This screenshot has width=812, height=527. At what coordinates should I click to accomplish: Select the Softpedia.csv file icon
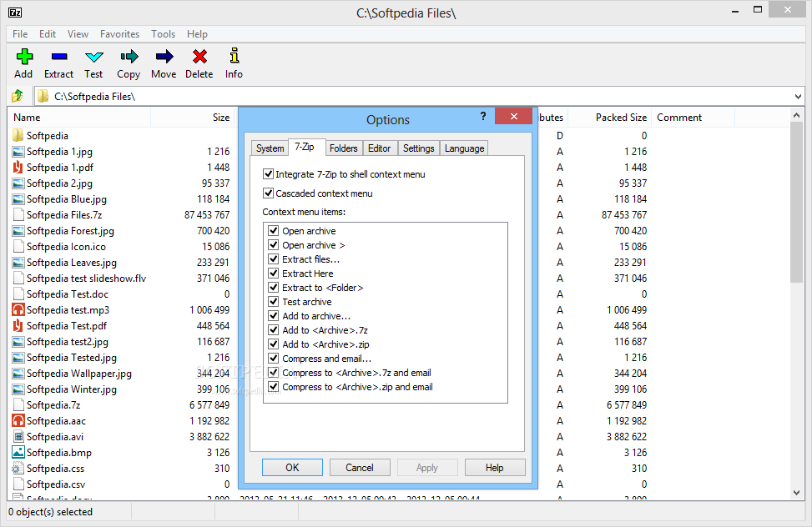(18, 484)
